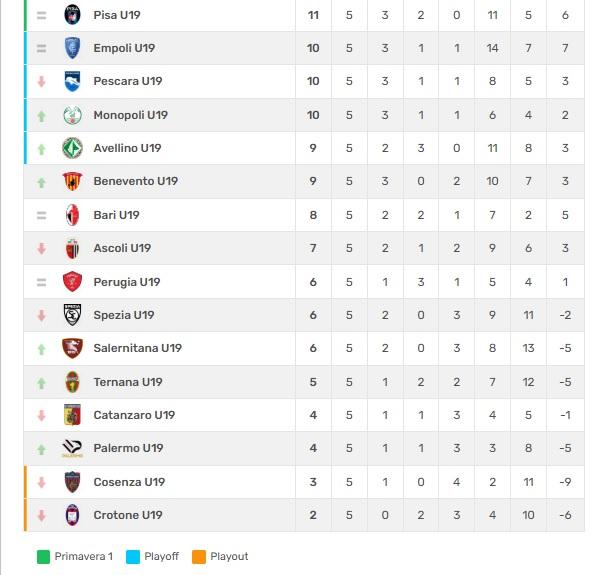Click the Spezia U19 logo
Viewport: 601px width, 575px height.
pyautogui.click(x=72, y=315)
